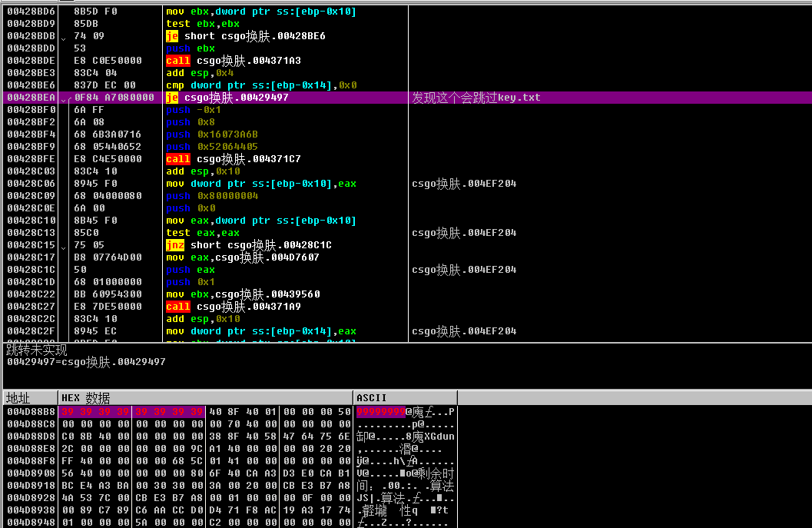The height and width of the screenshot is (528, 812).
Task: Click the csgo换肤.004EF204 comment on row 00428C2F
Action: click(x=464, y=331)
